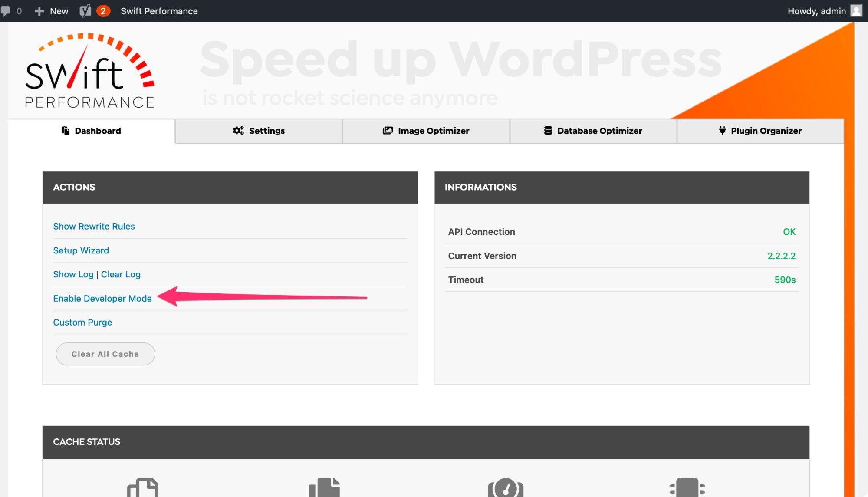
Task: Launch the Setup Wizard
Action: tap(81, 250)
